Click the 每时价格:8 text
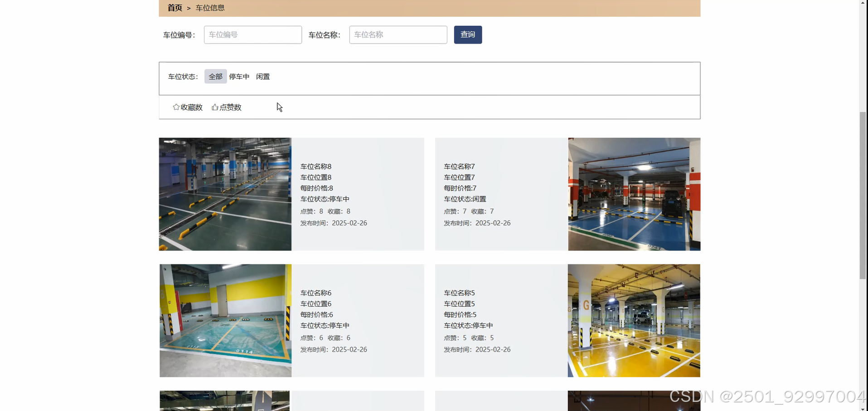 tap(317, 188)
